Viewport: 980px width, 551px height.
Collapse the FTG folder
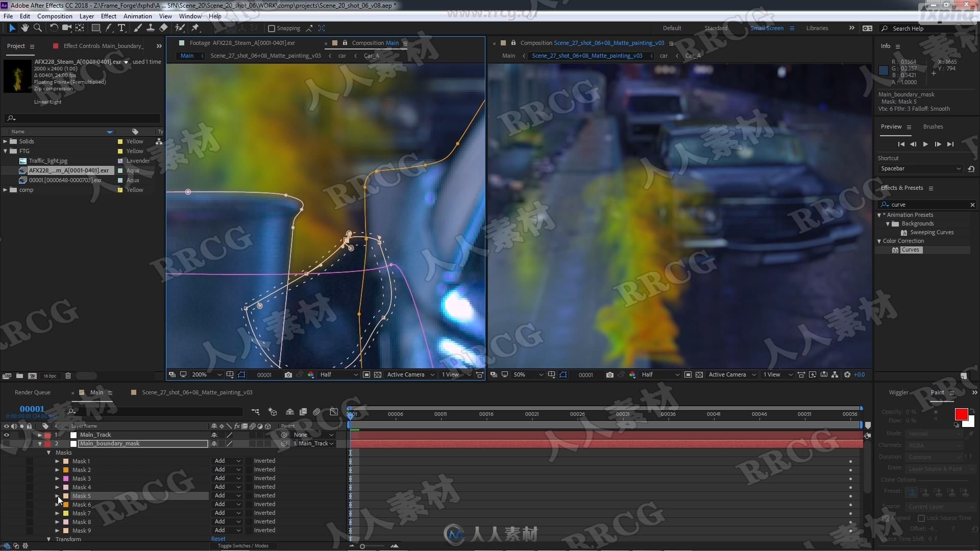(5, 151)
